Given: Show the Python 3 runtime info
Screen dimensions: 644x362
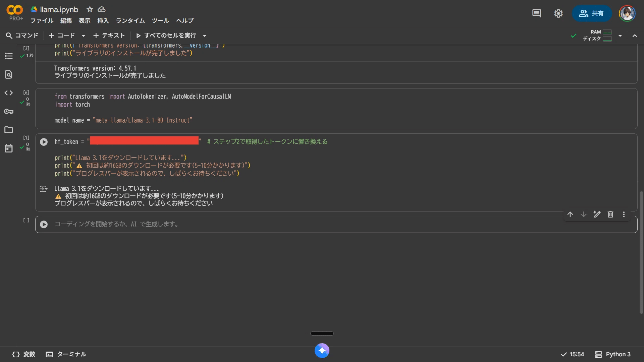Looking at the screenshot, I should coord(613,354).
